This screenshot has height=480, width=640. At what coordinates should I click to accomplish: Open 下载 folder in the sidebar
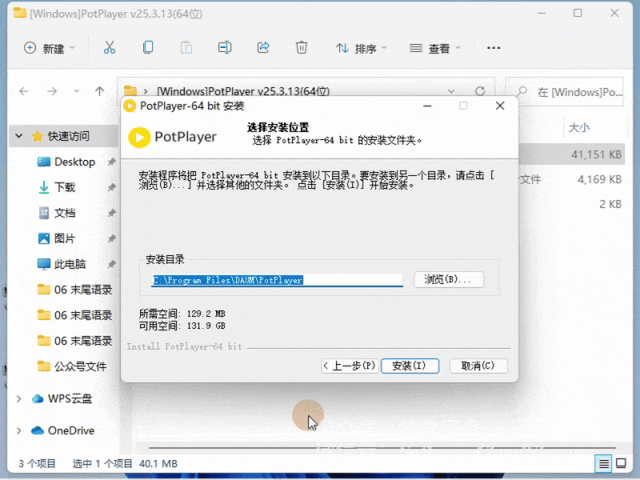[x=64, y=187]
